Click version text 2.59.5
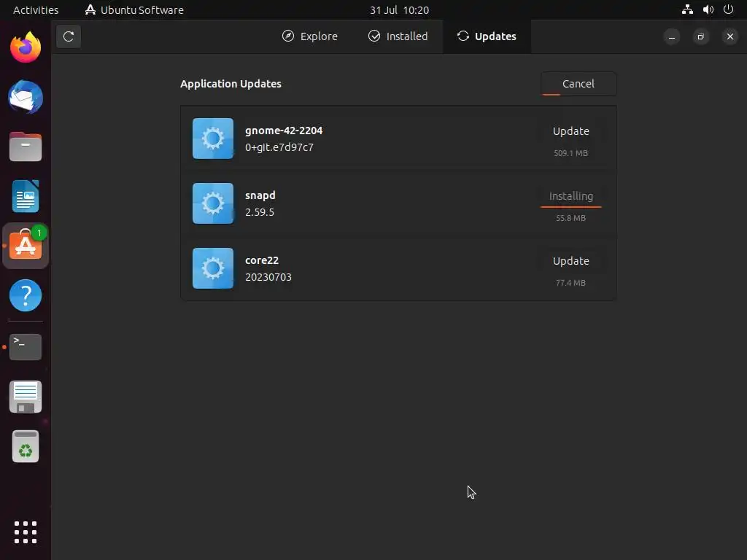The image size is (747, 560). tap(260, 212)
